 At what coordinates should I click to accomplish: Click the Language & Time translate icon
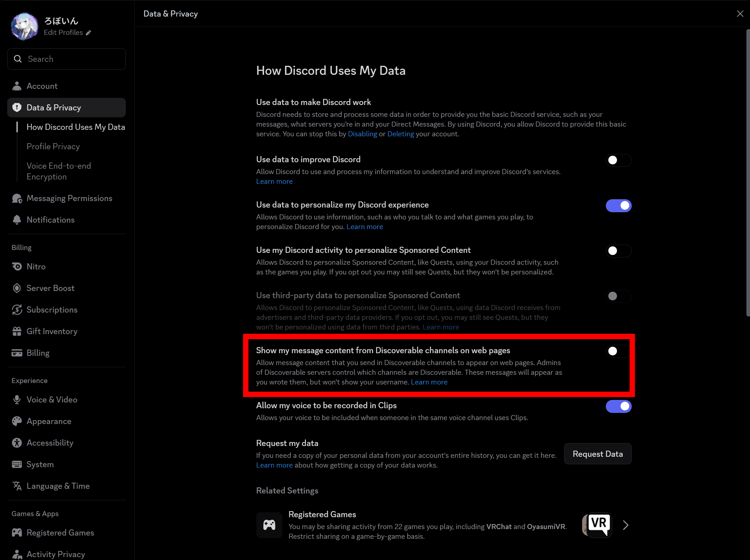[17, 486]
